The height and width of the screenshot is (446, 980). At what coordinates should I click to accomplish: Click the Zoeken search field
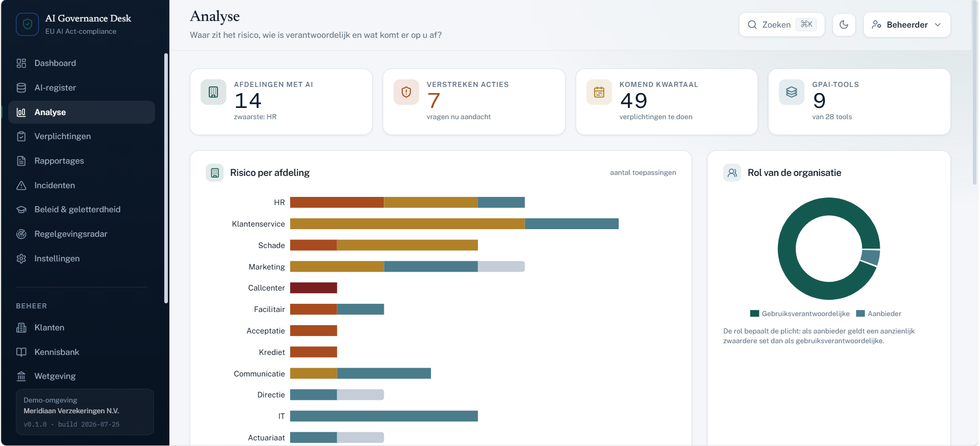[x=781, y=25]
